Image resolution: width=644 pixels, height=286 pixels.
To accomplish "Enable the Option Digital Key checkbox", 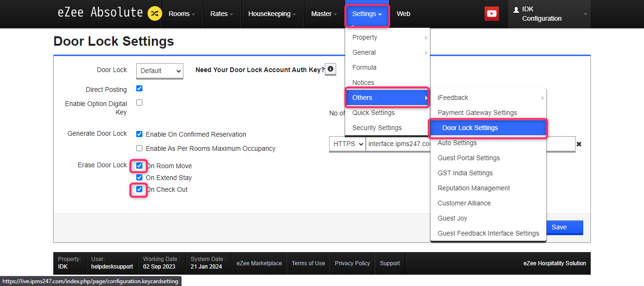I will coord(139,102).
